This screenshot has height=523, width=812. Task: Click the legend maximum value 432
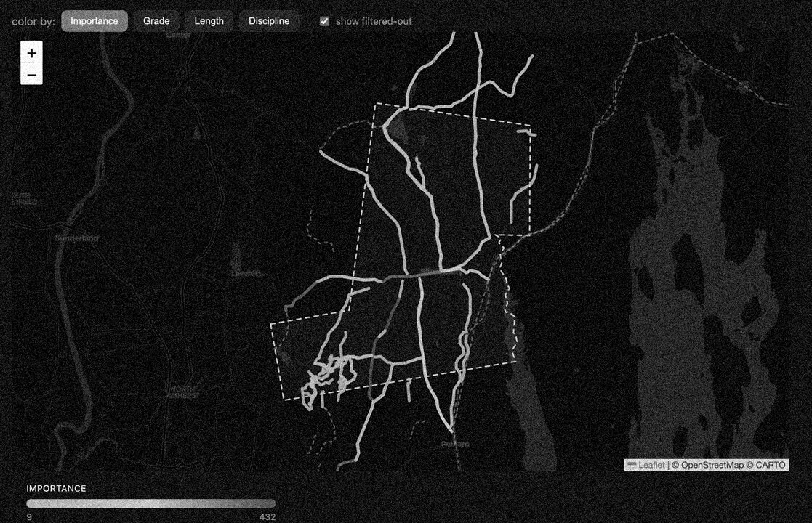(268, 516)
